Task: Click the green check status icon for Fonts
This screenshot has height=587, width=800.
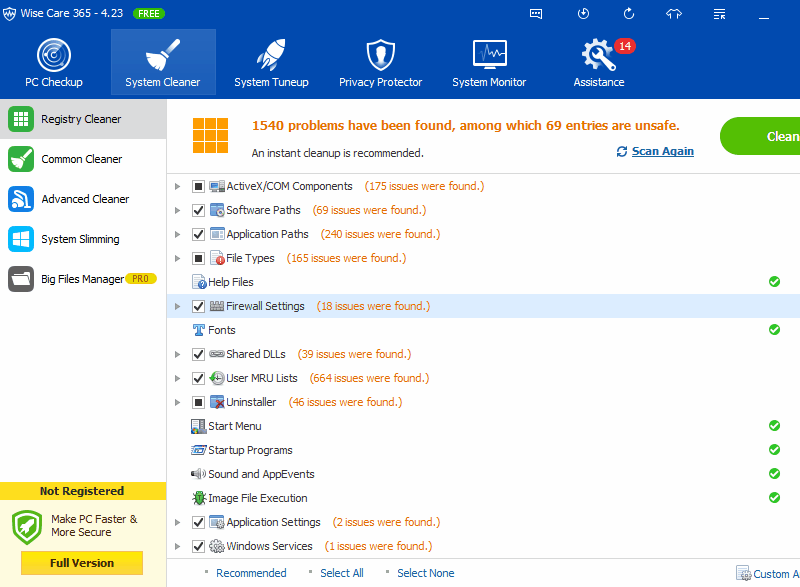Action: click(774, 329)
